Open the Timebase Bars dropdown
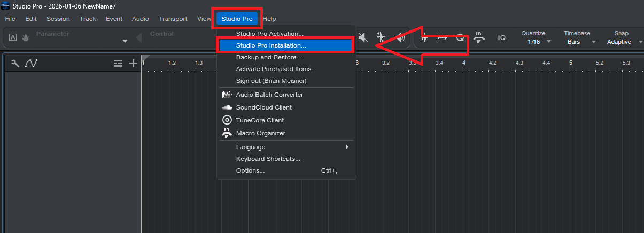The image size is (644, 233). [580, 42]
